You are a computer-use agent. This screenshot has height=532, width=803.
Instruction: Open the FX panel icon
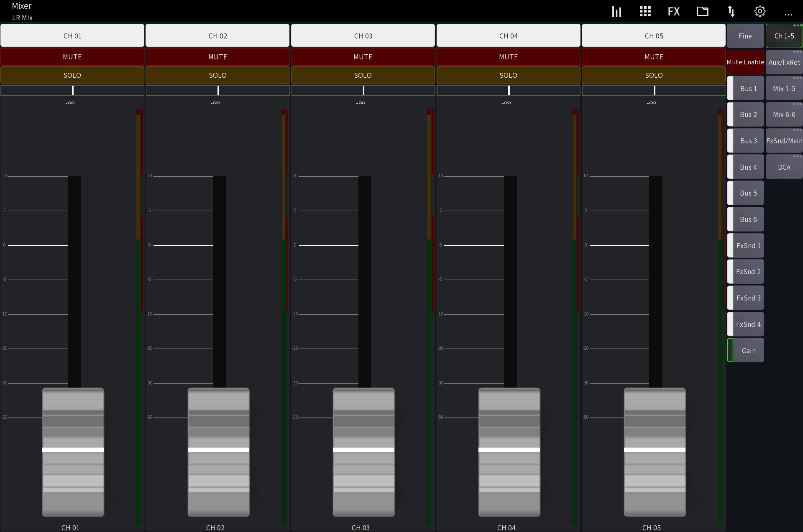coord(674,11)
